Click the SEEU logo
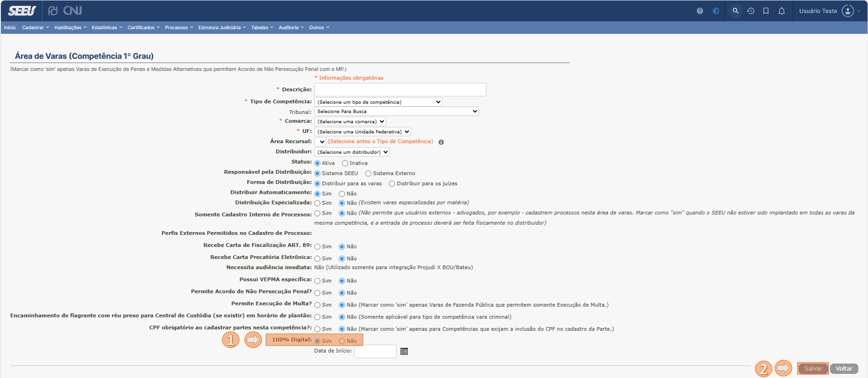 (22, 11)
